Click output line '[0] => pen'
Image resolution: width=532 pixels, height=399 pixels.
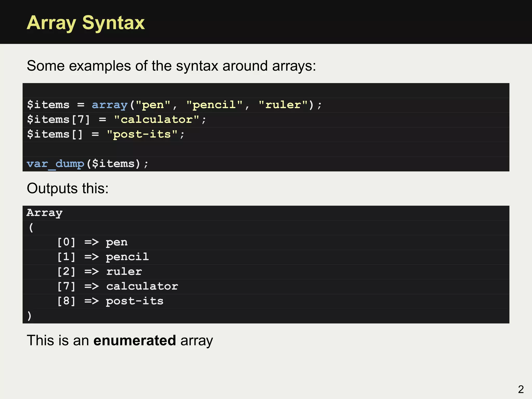pyautogui.click(x=92, y=242)
